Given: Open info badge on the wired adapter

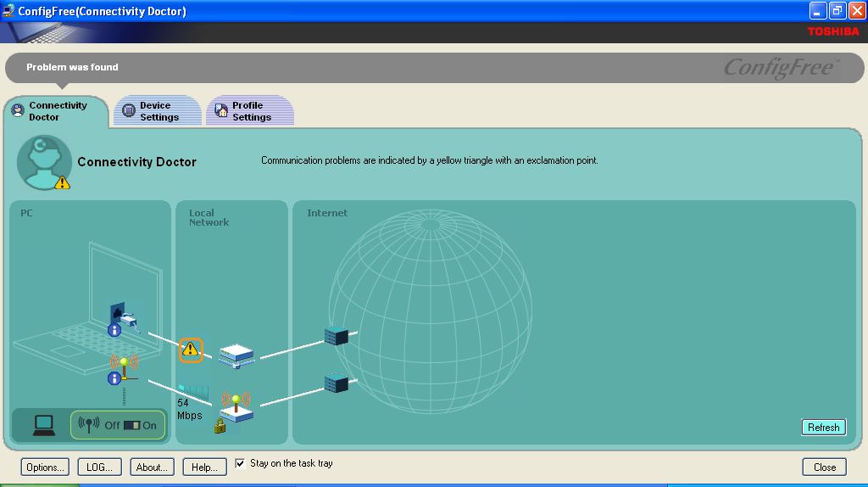Looking at the screenshot, I should [114, 330].
